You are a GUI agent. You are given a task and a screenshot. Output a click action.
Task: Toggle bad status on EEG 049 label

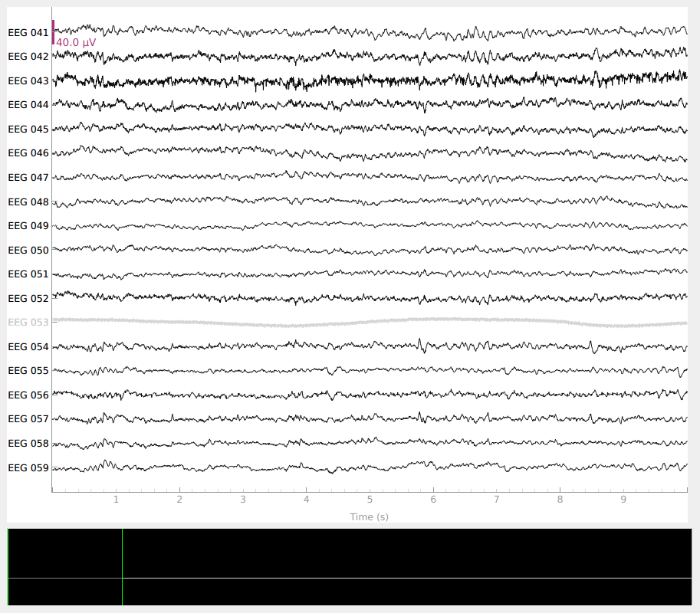point(28,226)
